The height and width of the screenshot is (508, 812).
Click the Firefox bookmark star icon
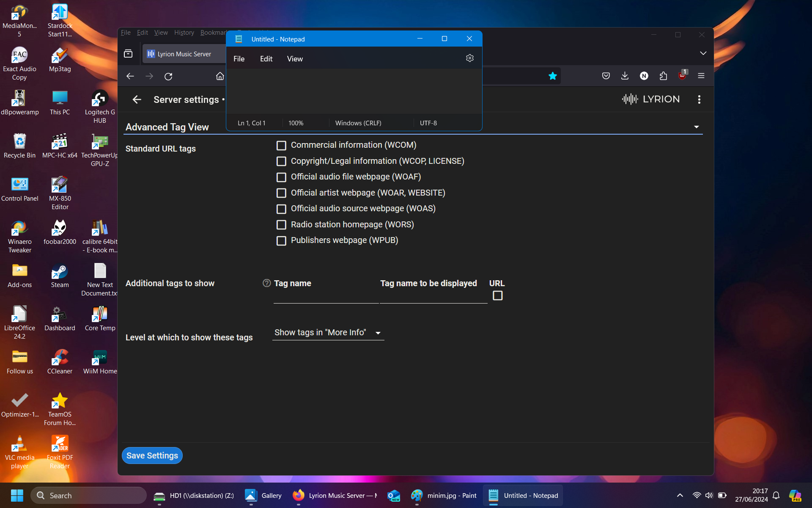click(552, 76)
